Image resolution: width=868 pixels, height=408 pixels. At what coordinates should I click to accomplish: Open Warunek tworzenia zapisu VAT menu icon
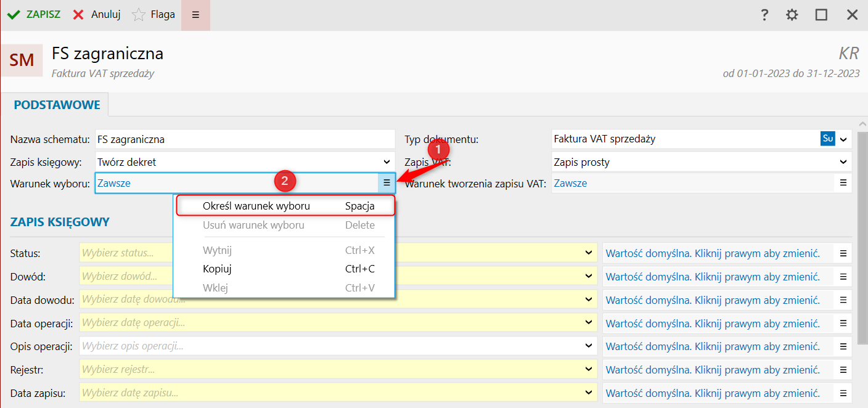click(843, 183)
